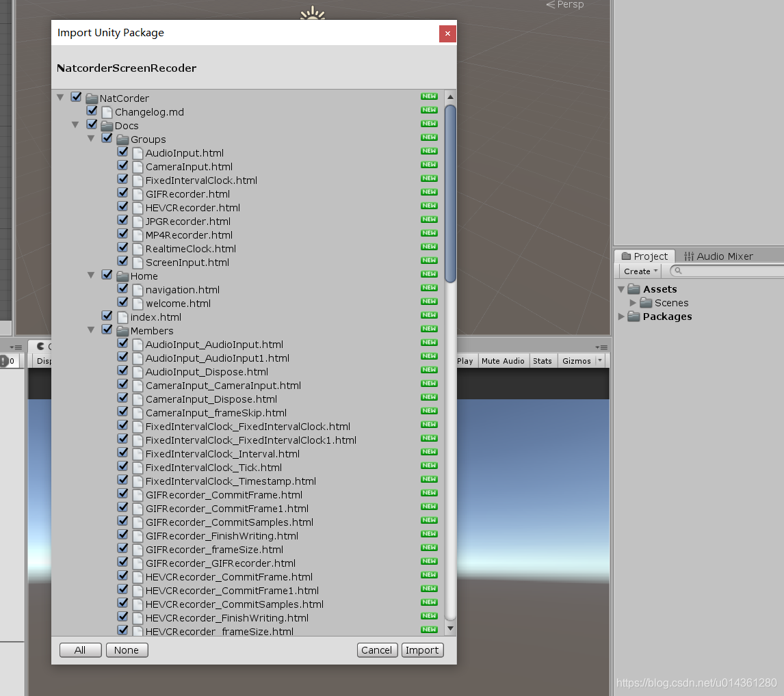Click the All button
The image size is (784, 696).
80,650
